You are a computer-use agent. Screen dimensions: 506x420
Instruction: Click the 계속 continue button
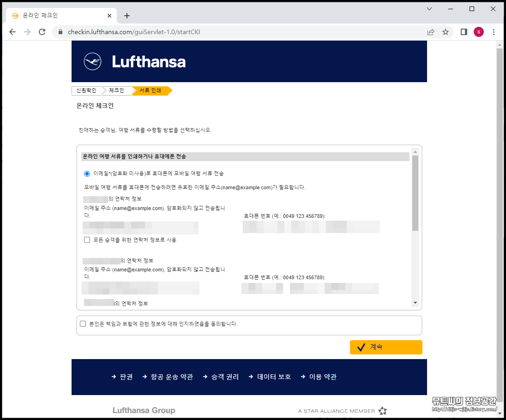[386, 347]
